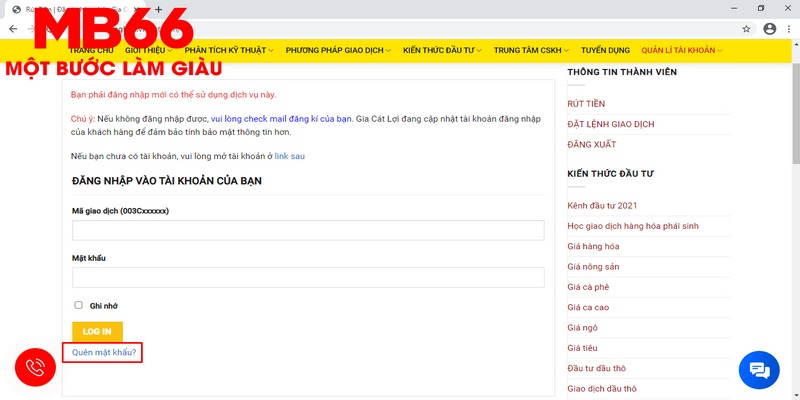Click the ĐĂNG NHẬP VÀO TÀI KHOẢN heading

tap(167, 181)
